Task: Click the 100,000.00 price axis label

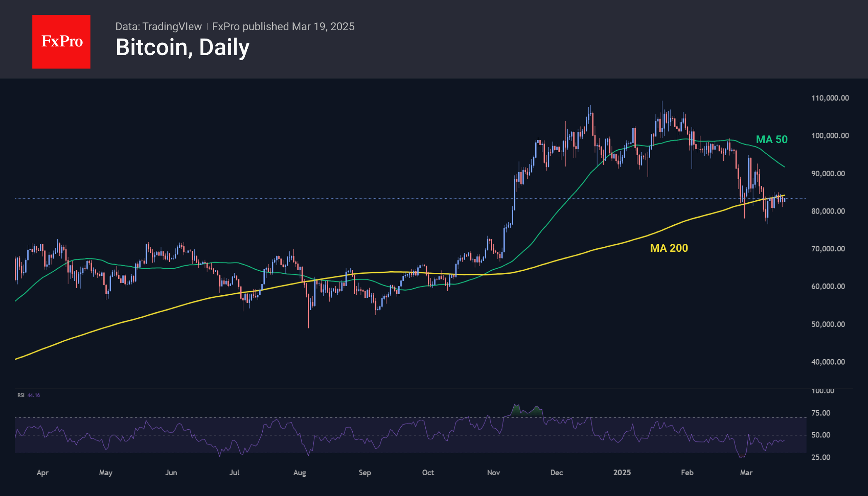Action: 830,136
